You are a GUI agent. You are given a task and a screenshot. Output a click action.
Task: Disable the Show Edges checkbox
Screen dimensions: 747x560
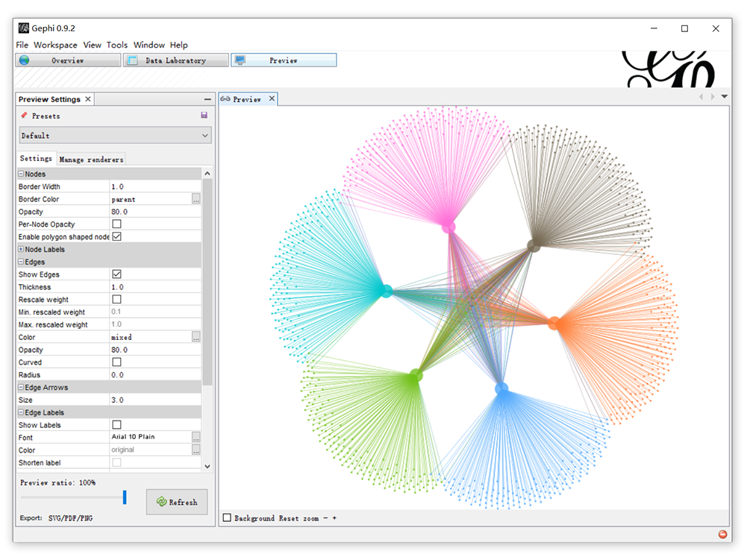pos(116,274)
